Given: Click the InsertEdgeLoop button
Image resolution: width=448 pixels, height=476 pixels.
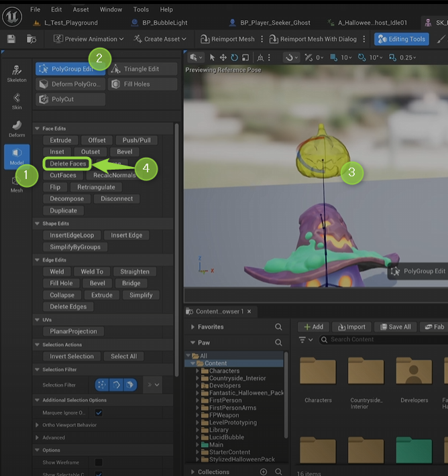Looking at the screenshot, I should click(x=72, y=235).
